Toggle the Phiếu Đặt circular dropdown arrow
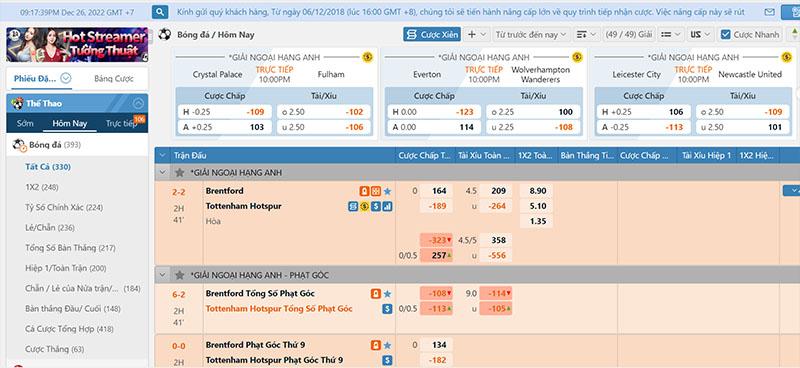This screenshot has height=368, width=800. tap(66, 79)
